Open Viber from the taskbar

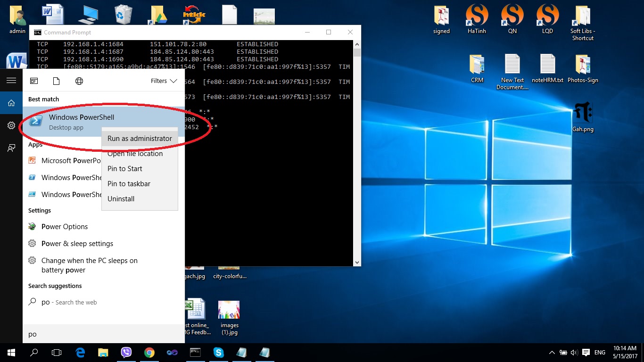pos(126,352)
